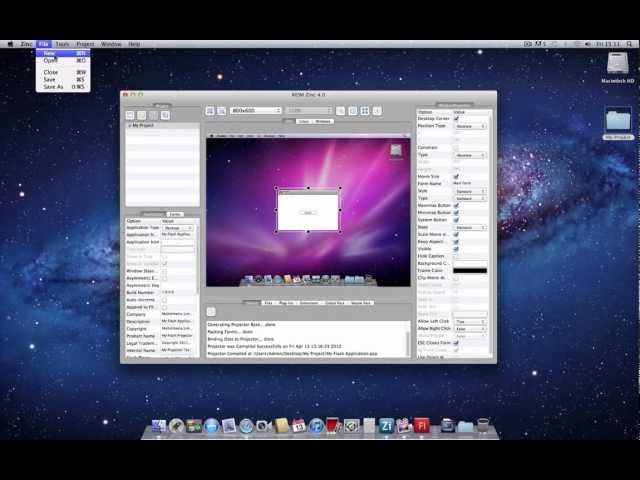Switch to the Windows platform tab

pos(322,122)
